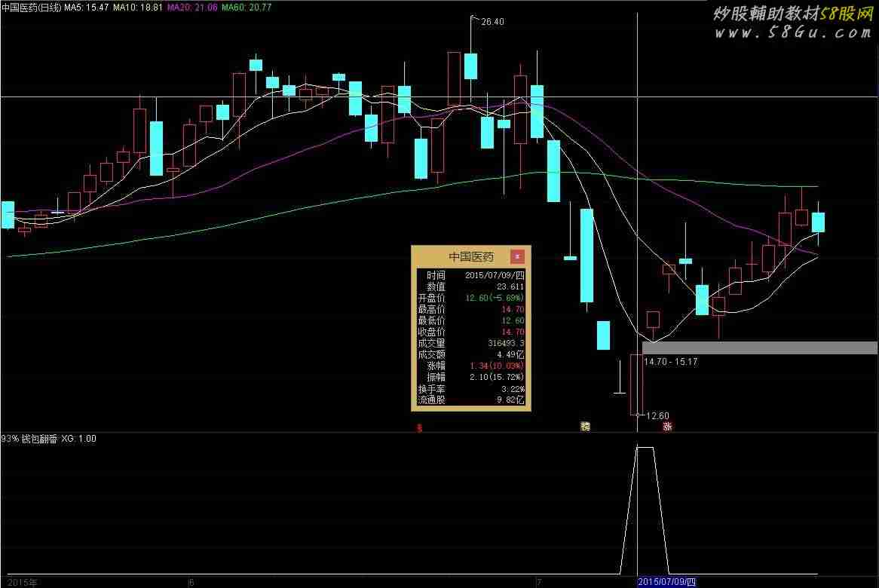Screen dimensions: 879x588
Task: Click the 最低价 12.60 popup row
Action: coord(471,320)
